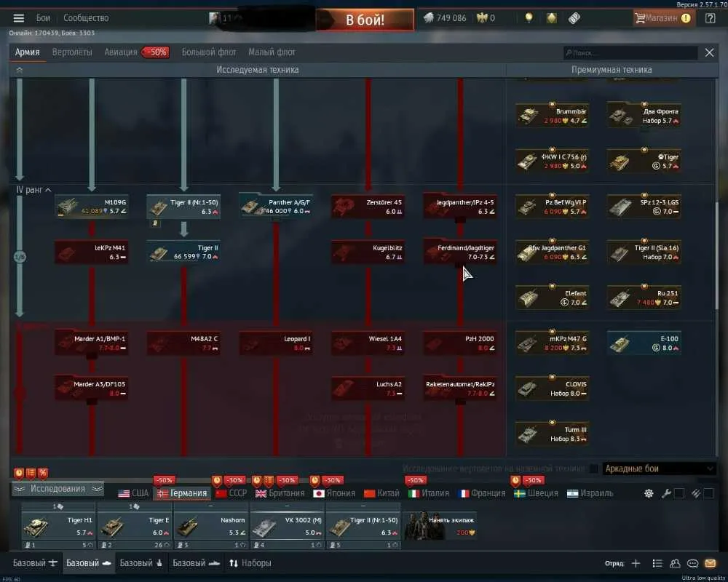Toggle the checkbox next to the wrench icon
This screenshot has width=728, height=582.
point(678,493)
